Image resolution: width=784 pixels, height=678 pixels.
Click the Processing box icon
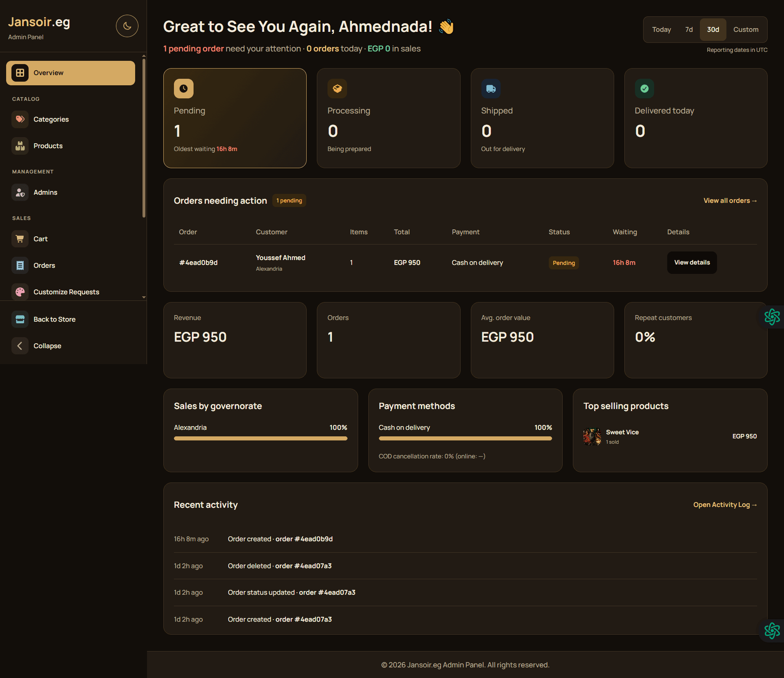pyautogui.click(x=337, y=89)
